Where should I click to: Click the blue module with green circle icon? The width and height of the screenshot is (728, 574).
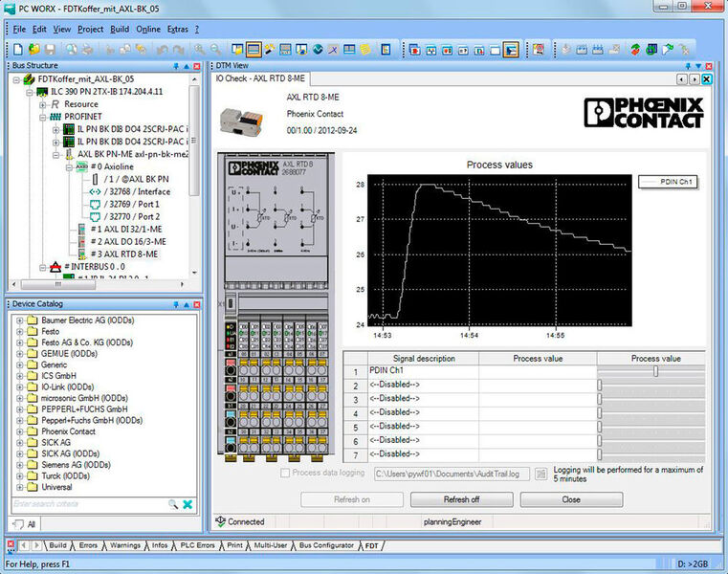coord(651,49)
